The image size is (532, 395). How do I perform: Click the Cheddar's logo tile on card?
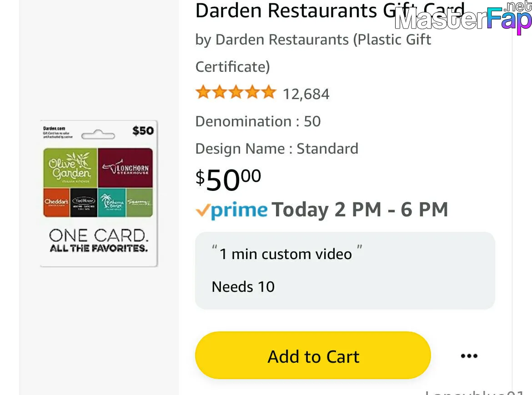57,202
